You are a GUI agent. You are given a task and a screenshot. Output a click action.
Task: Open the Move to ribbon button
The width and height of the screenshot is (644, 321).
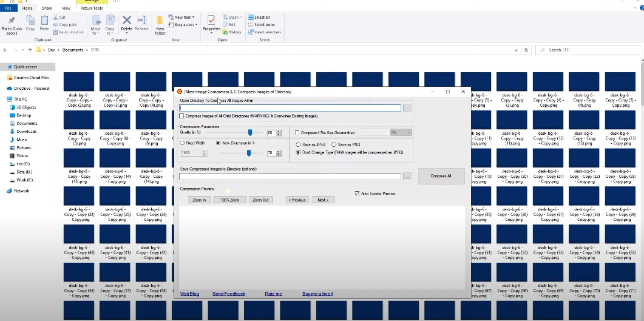click(96, 25)
